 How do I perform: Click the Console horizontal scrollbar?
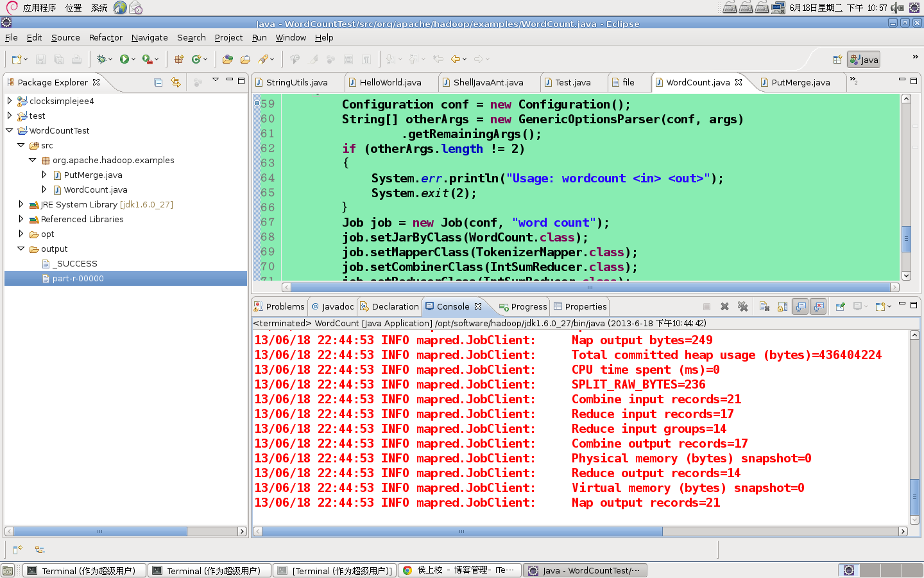pos(462,531)
